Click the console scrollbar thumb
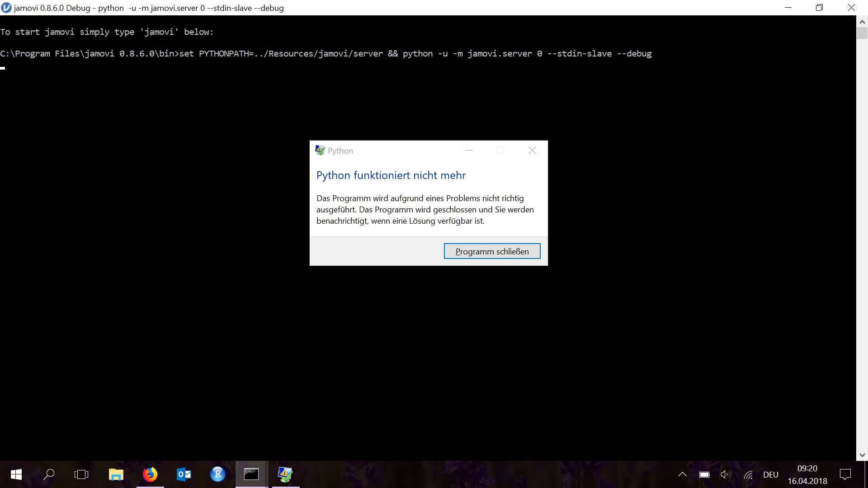Screen dimensions: 868x488 point(862,33)
